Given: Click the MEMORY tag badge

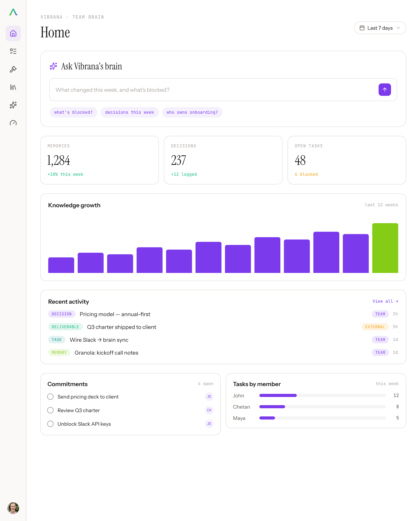Looking at the screenshot, I should 59,352.
